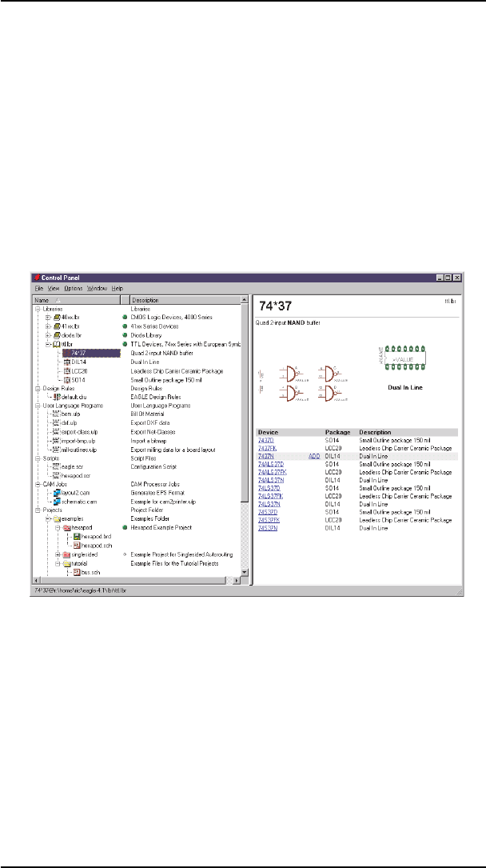486x868 pixels.
Task: Click the hexapod.brd board file icon
Action: tap(77, 537)
